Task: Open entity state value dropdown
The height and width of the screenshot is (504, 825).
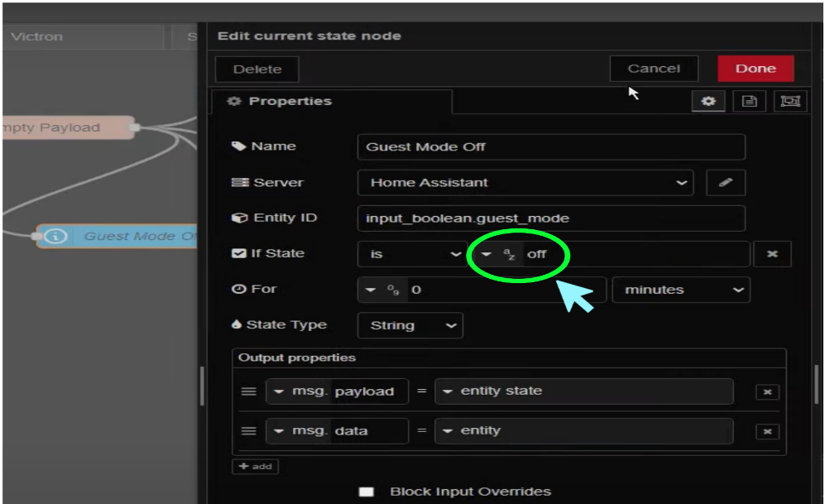Action: point(583,391)
